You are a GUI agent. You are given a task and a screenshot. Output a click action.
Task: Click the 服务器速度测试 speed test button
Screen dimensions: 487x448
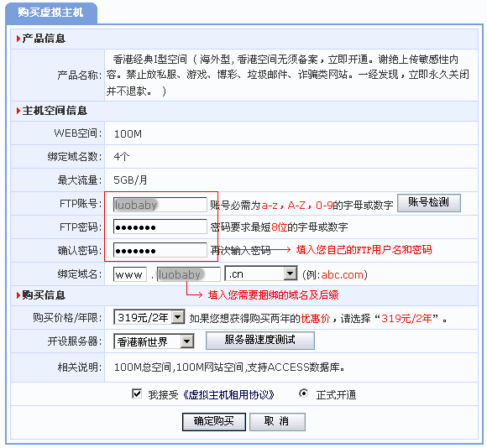[260, 341]
